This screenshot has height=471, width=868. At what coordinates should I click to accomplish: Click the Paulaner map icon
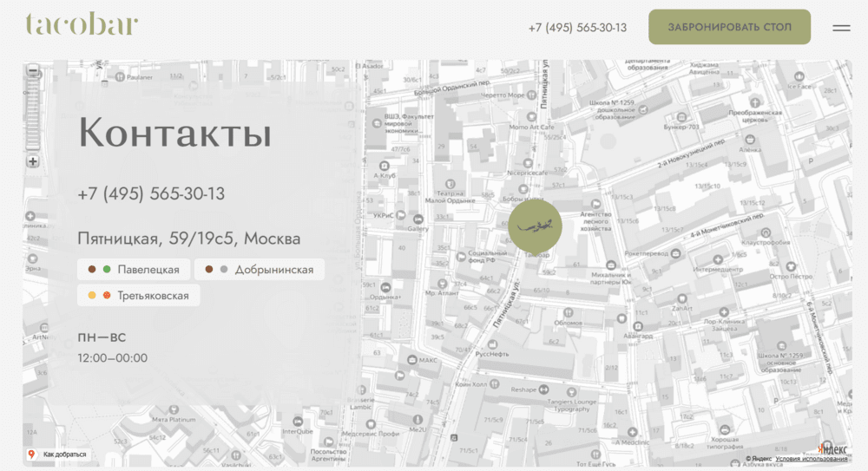tap(120, 77)
